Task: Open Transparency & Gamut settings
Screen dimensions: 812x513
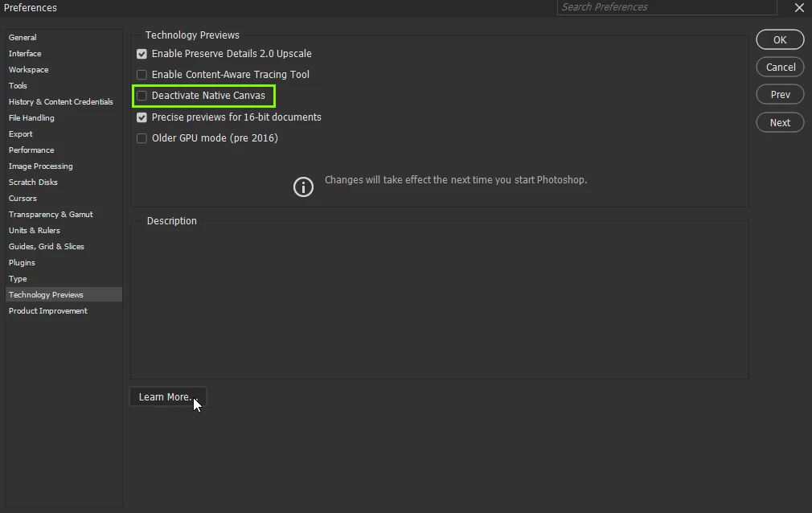Action: 64,214
